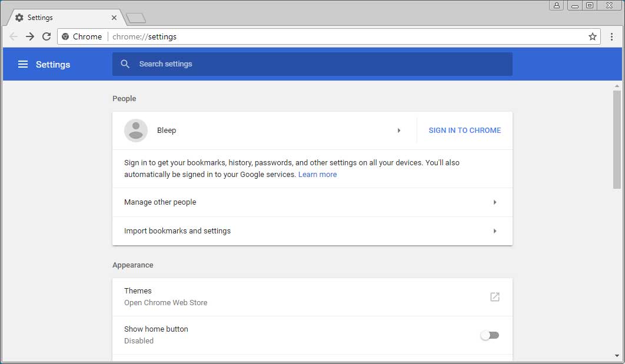Click the back navigation arrow
The image size is (625, 364).
tap(13, 36)
